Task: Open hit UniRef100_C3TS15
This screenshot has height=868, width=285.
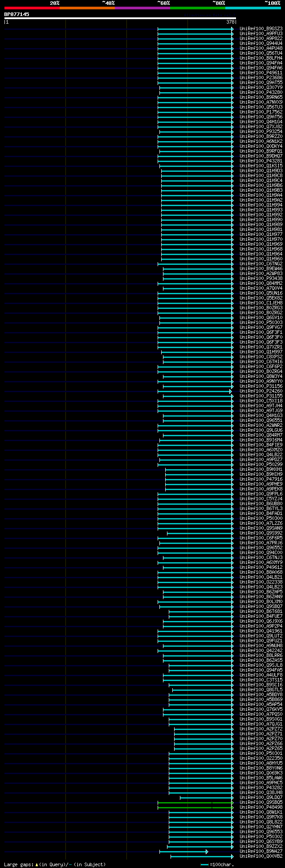Action: click(261, 680)
